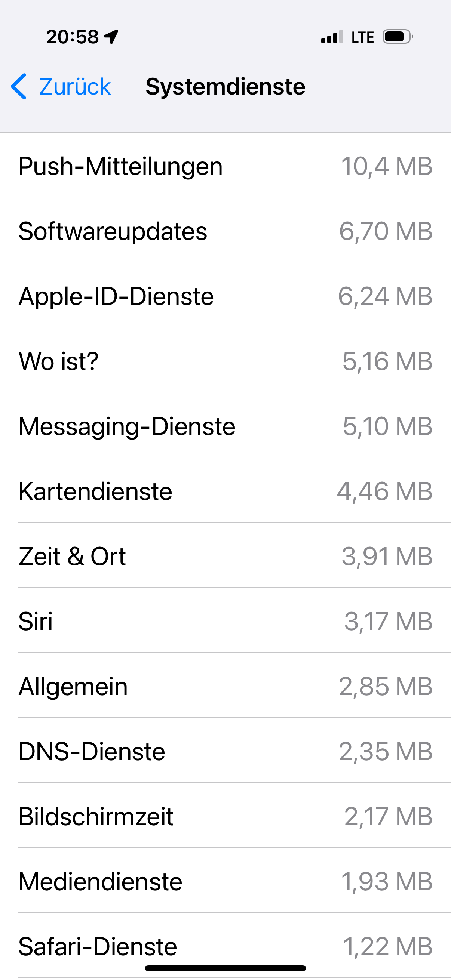This screenshot has height=980, width=451.
Task: Tap the blue back chevron icon
Action: click(19, 86)
